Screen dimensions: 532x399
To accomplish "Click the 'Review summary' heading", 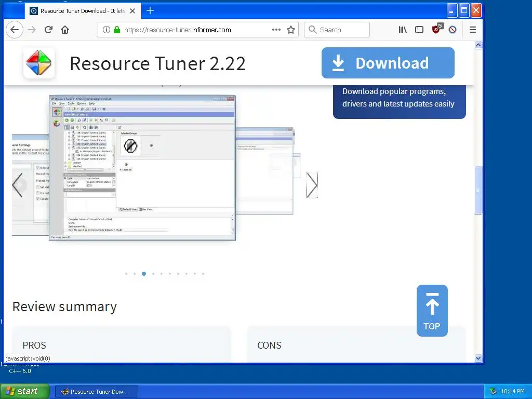I will point(64,307).
